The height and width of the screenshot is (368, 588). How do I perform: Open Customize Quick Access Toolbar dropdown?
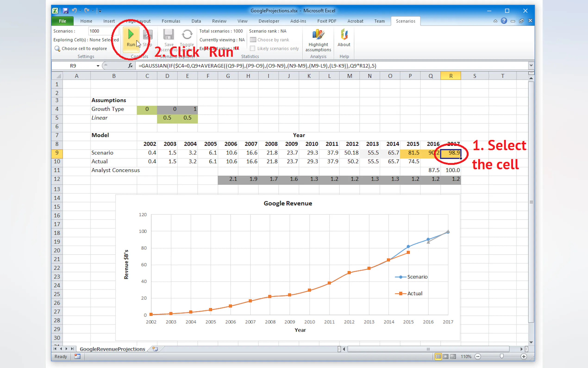coord(100,11)
